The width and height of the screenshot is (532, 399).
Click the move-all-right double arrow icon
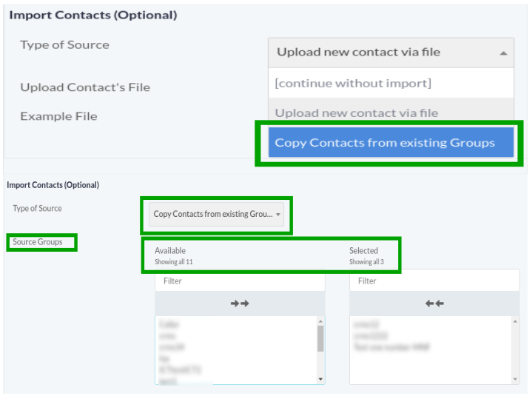[x=239, y=304]
